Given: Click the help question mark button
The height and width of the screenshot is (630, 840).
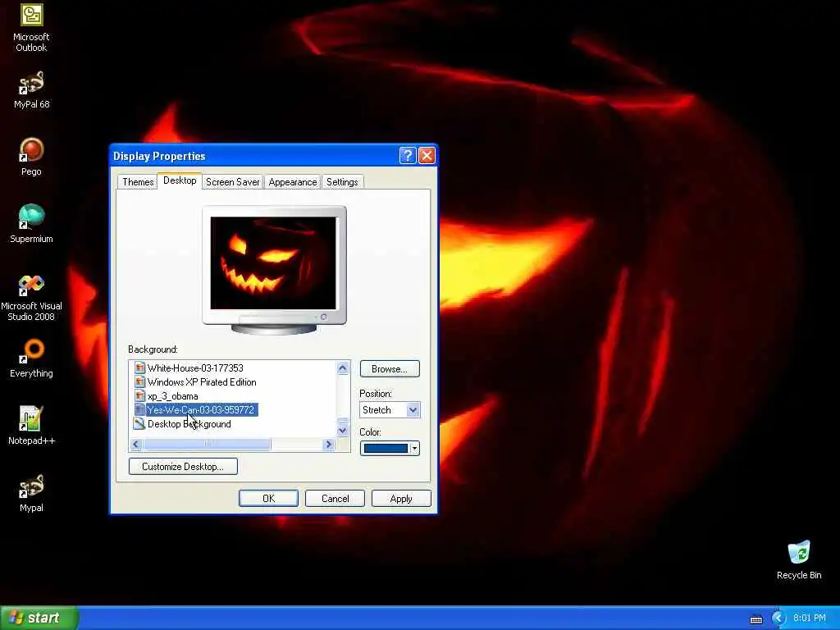Looking at the screenshot, I should click(407, 156).
